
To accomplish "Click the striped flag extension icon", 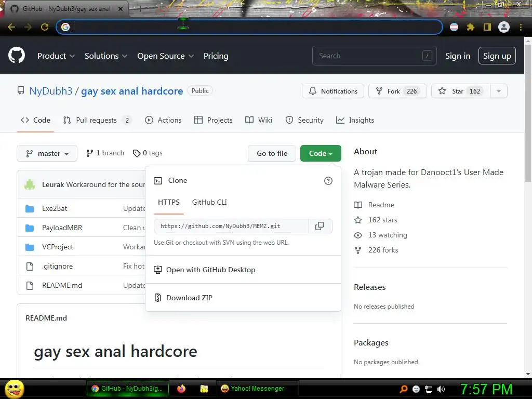I will click(x=454, y=27).
